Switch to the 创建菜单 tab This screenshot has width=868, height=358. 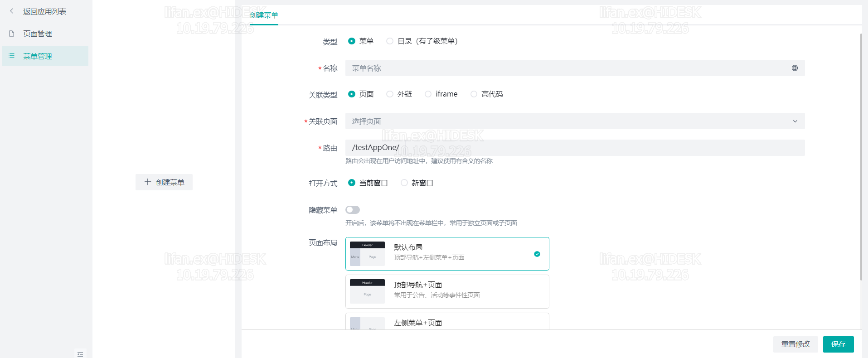pos(264,15)
